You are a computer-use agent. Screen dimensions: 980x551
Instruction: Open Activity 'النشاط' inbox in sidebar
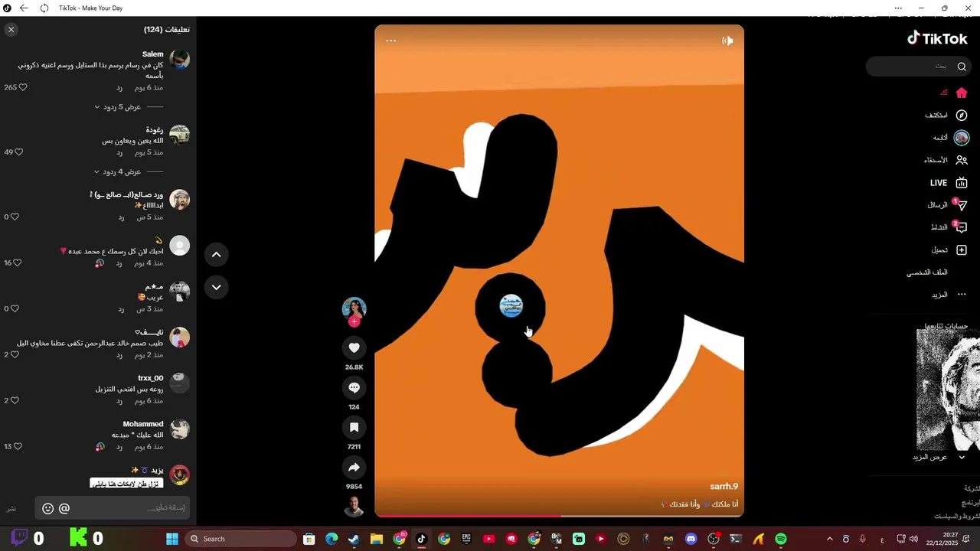[949, 227]
